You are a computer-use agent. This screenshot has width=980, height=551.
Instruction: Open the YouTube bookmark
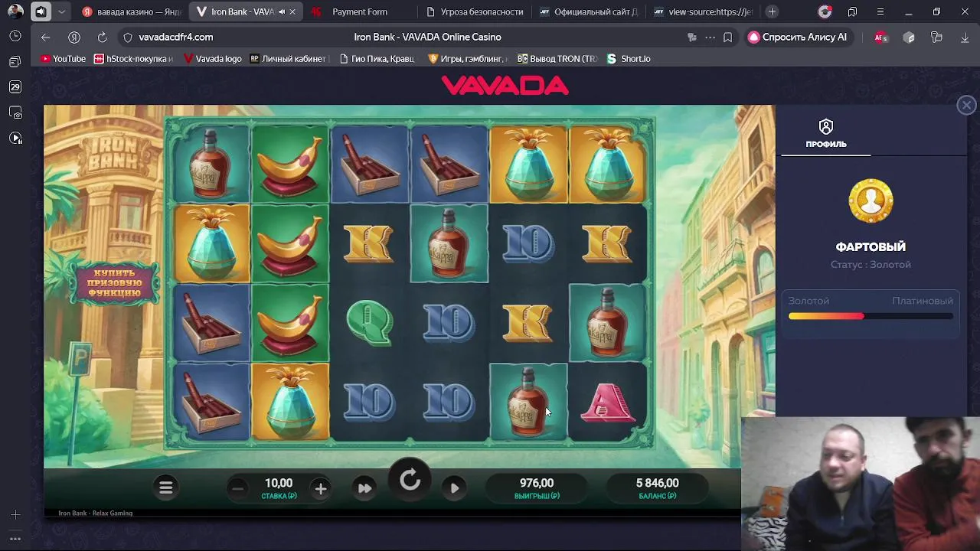pos(63,58)
